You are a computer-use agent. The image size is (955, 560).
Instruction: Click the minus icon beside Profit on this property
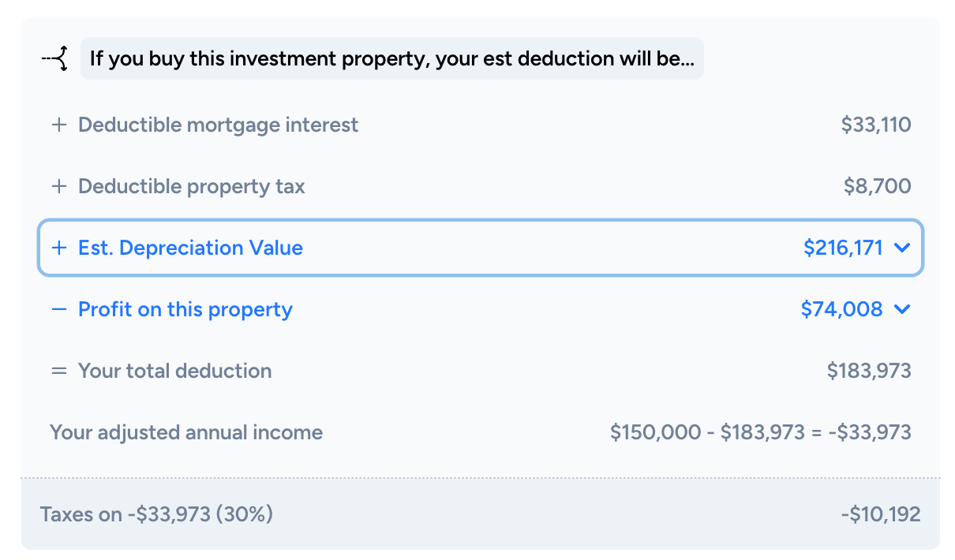pos(58,309)
